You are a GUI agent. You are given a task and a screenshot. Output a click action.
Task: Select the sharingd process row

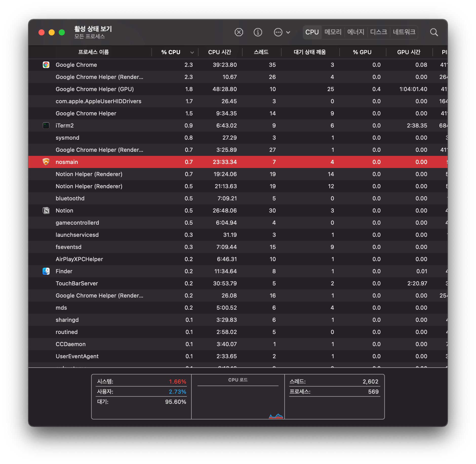(238, 320)
